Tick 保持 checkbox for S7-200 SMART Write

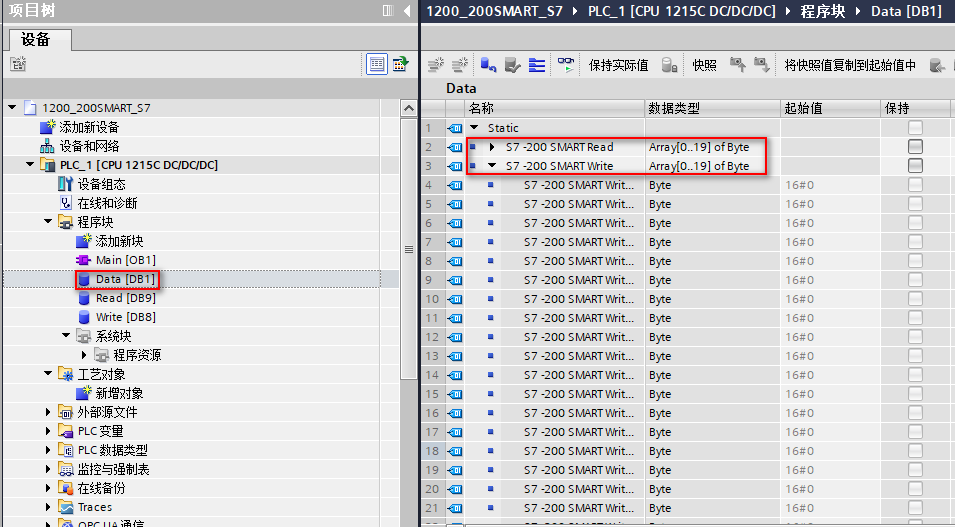[915, 166]
